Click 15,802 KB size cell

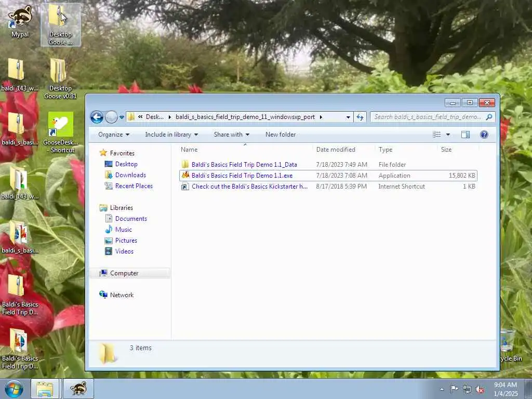[x=462, y=176]
